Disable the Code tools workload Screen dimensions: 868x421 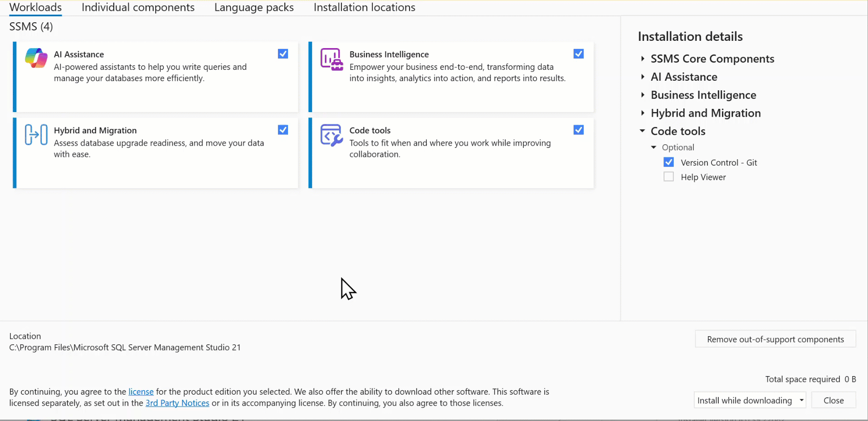[578, 130]
